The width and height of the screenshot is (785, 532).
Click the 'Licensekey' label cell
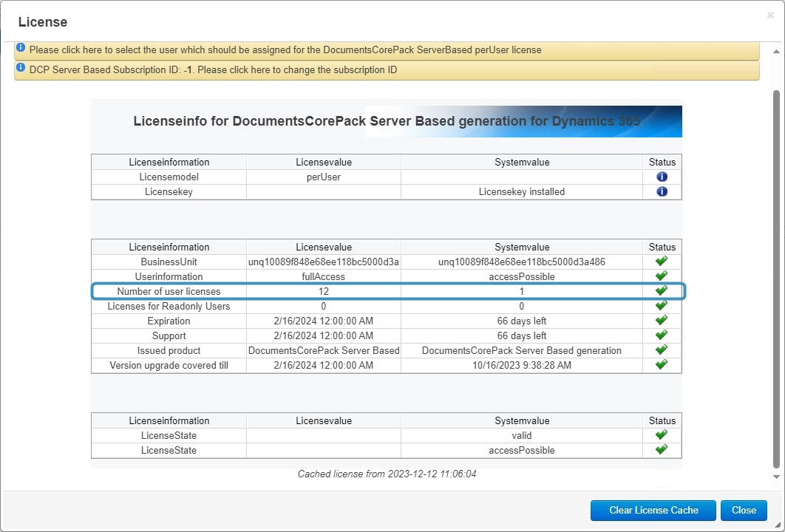pos(169,191)
